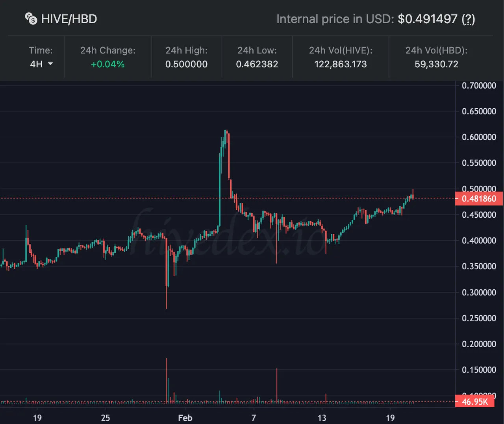Click the 13 date label on time axis

click(x=322, y=418)
